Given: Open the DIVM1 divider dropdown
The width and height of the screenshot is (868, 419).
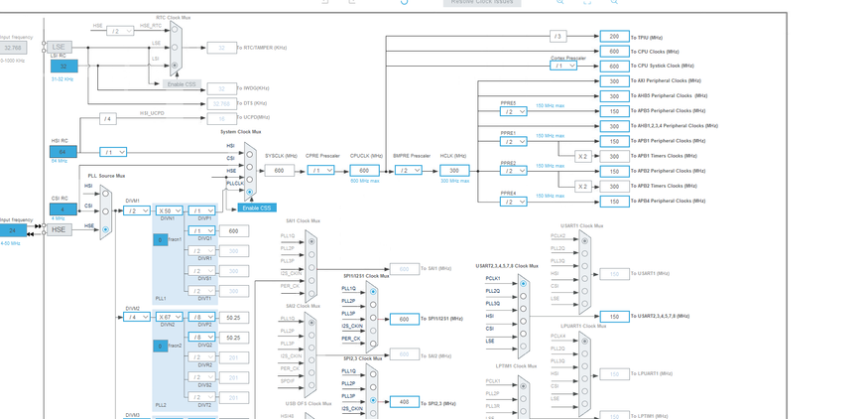Looking at the screenshot, I should (136, 210).
